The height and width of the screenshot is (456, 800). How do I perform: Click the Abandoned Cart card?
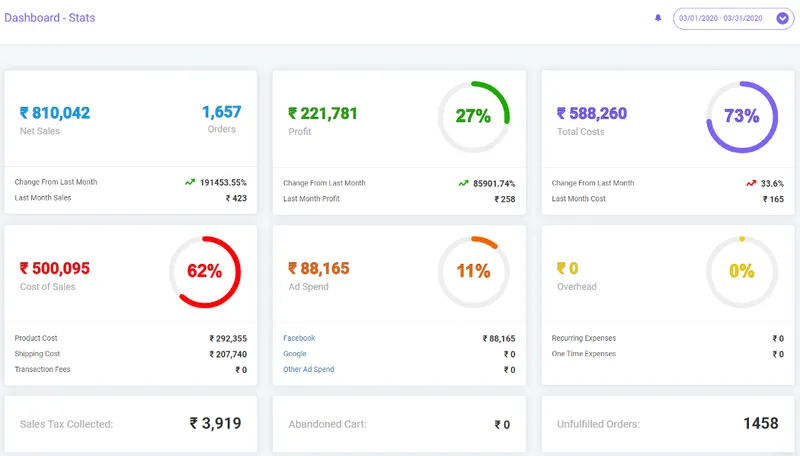pos(399,424)
